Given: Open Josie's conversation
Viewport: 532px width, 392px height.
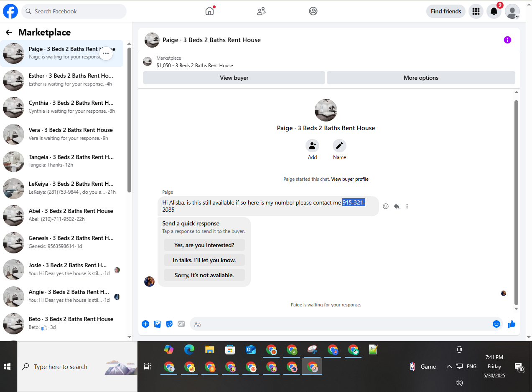Looking at the screenshot, I should coord(62,270).
